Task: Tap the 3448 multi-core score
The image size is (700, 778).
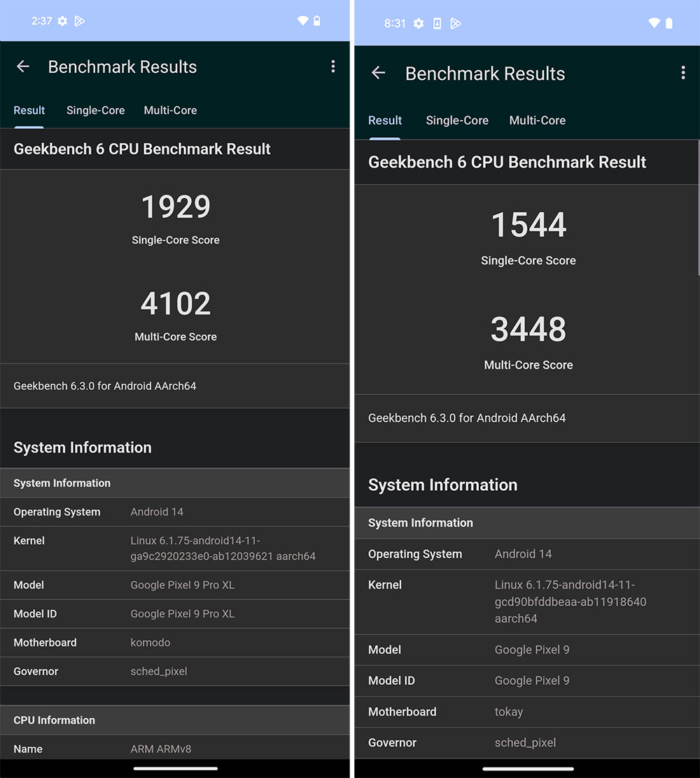Action: pyautogui.click(x=528, y=329)
